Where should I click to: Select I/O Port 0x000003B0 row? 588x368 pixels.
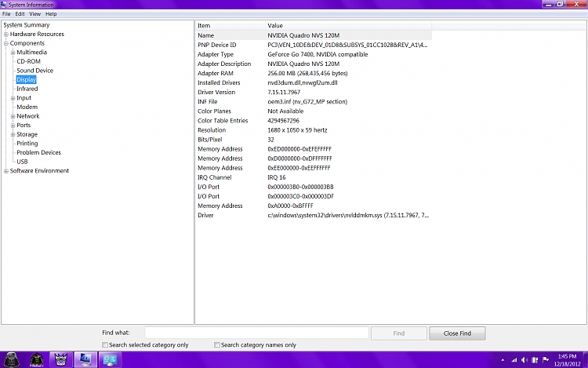[x=314, y=187]
